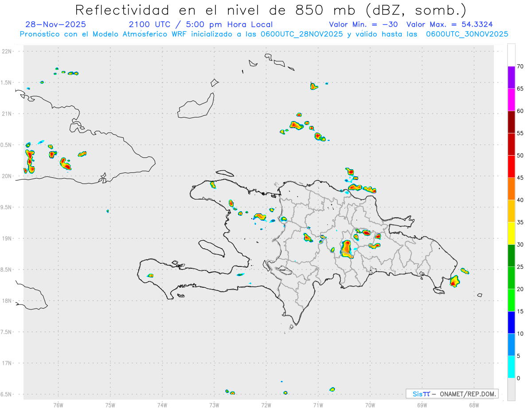Click the colorbar label 70
The image size is (532, 411).
pos(520,67)
